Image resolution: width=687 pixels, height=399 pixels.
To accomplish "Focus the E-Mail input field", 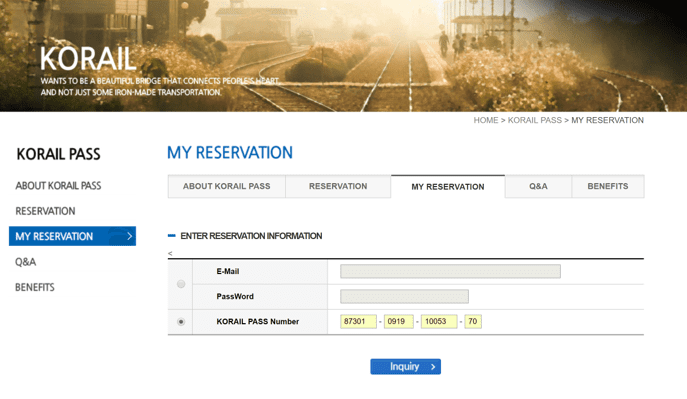I will coord(450,271).
